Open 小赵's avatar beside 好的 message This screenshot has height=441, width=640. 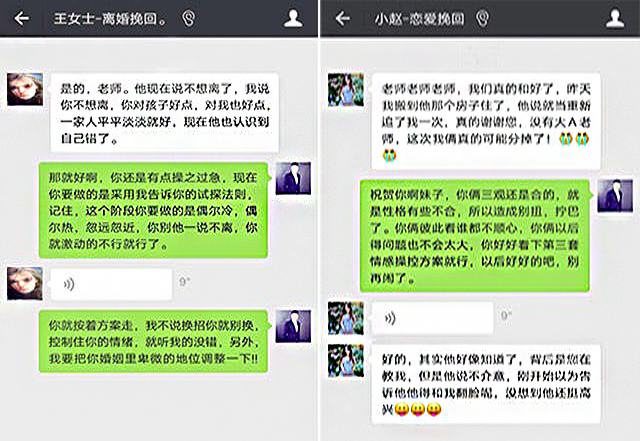click(x=346, y=361)
